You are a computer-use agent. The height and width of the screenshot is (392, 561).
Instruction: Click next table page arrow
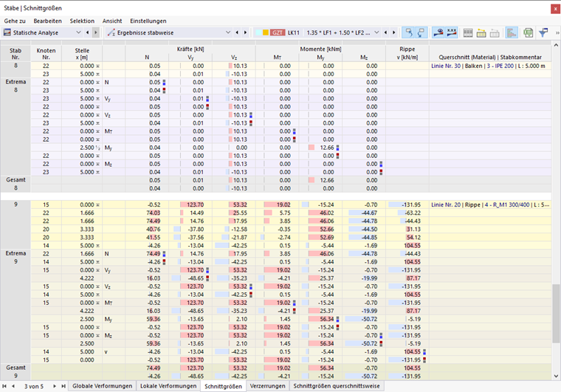click(55, 386)
